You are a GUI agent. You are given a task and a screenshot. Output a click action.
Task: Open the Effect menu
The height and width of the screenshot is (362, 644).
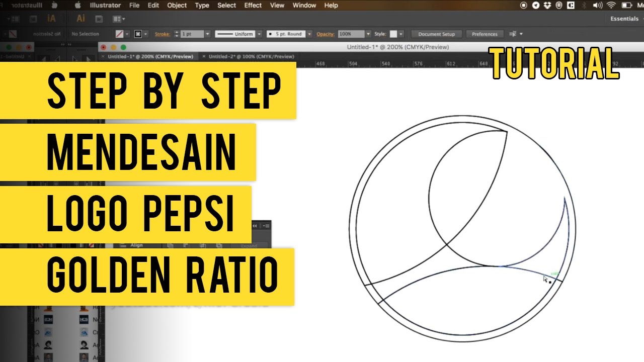coord(253,6)
